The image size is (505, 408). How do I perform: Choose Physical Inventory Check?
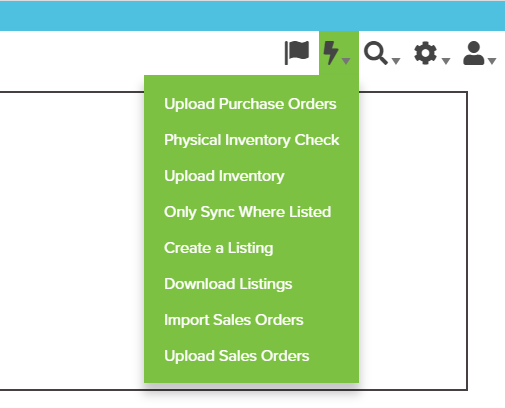coord(252,140)
